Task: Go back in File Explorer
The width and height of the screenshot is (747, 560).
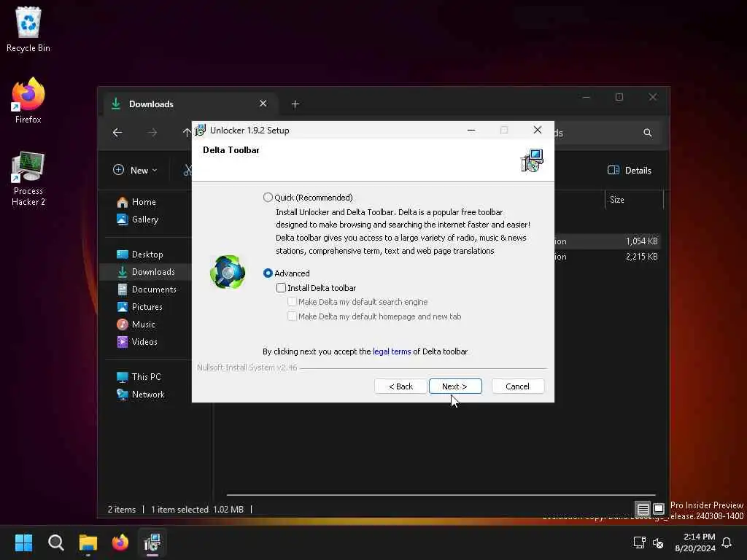Action: [x=117, y=133]
